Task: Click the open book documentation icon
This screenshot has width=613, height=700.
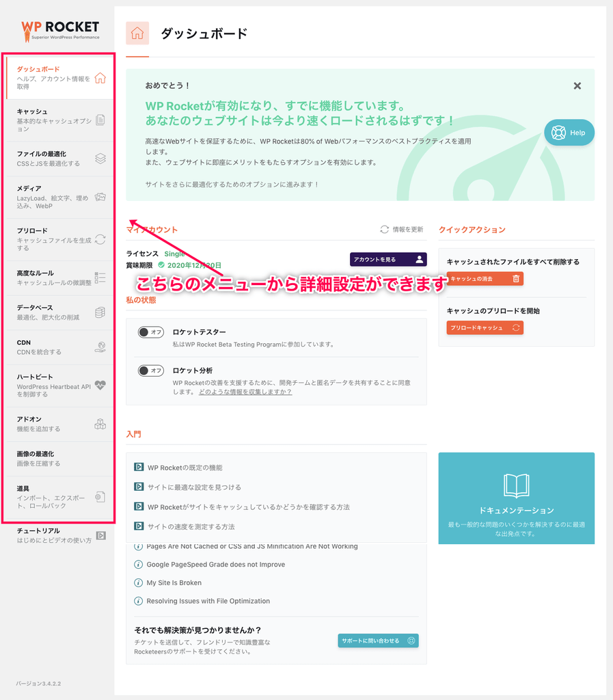Action: coord(516,486)
